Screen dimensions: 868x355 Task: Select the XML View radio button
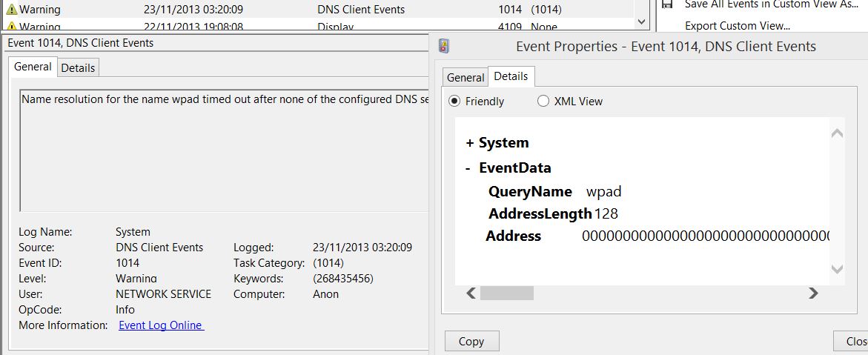pyautogui.click(x=543, y=102)
